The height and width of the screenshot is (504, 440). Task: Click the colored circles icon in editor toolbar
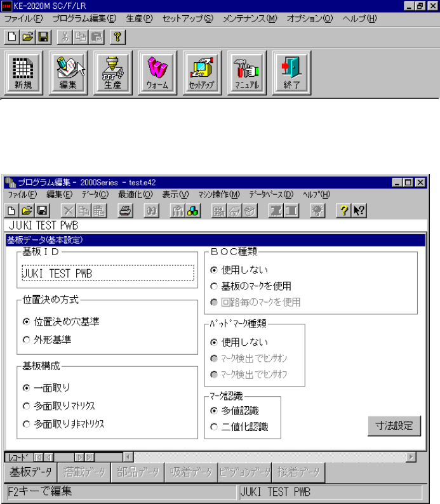pyautogui.click(x=193, y=211)
